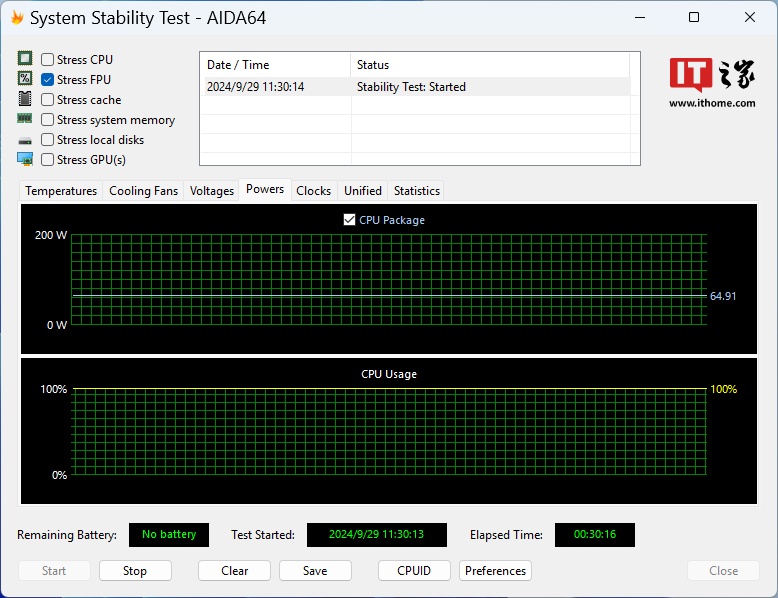Screen dimensions: 778x598
Task: Enable Stress local disks checkbox
Action: 48,139
